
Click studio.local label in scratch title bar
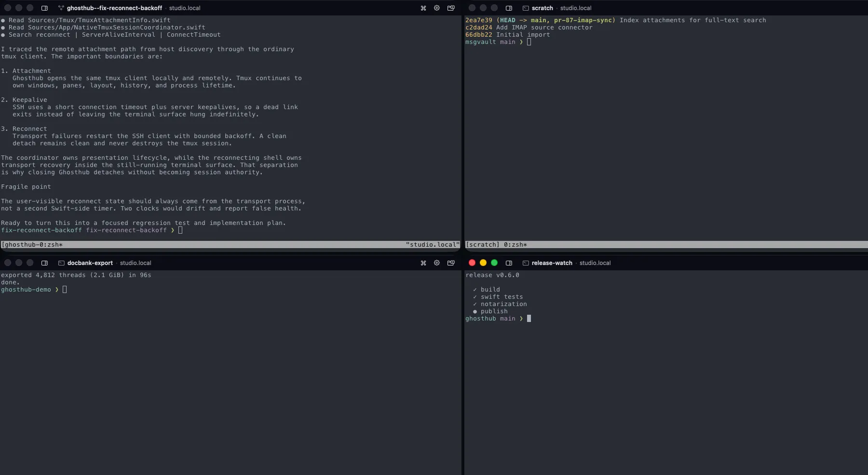576,8
